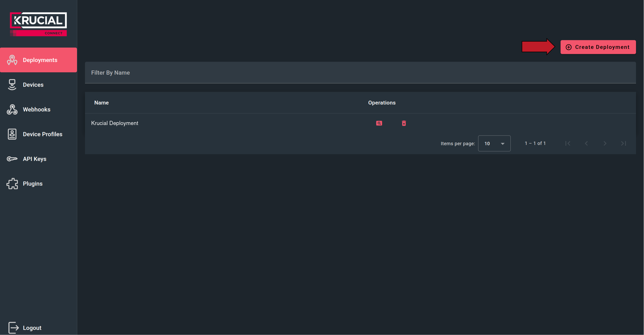Click the Krucial Connect logo
This screenshot has height=335, width=644.
click(x=38, y=23)
